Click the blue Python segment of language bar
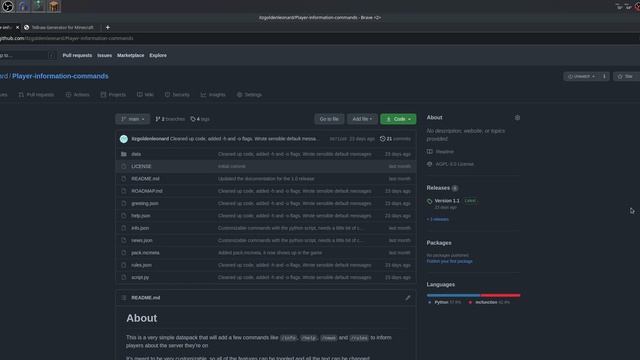This screenshot has width=640, height=360. 453,295
